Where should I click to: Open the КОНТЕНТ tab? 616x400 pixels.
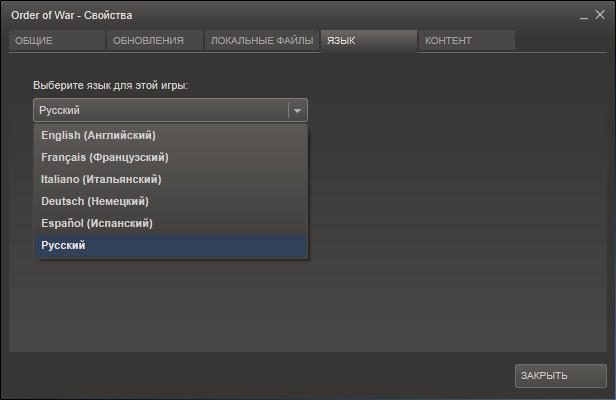(x=467, y=40)
